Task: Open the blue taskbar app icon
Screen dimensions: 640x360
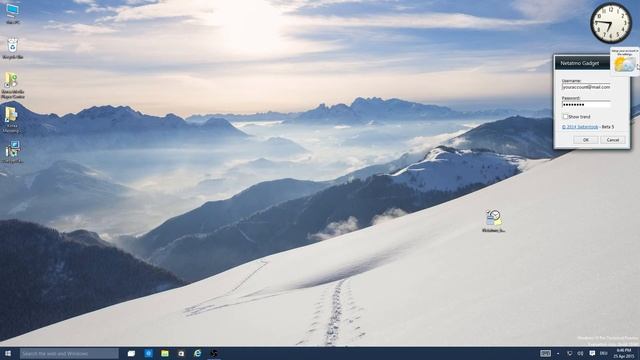Action: click(149, 353)
